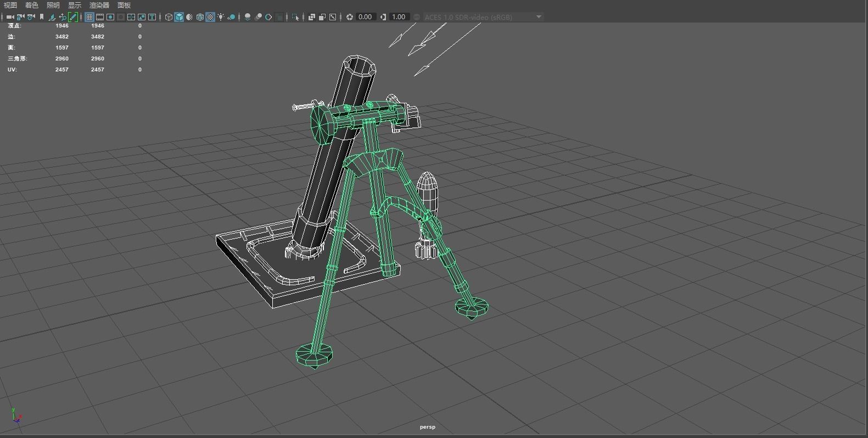Viewport: 868px width, 438px height.
Task: Open Camera Attributes icon
Action: tap(31, 17)
